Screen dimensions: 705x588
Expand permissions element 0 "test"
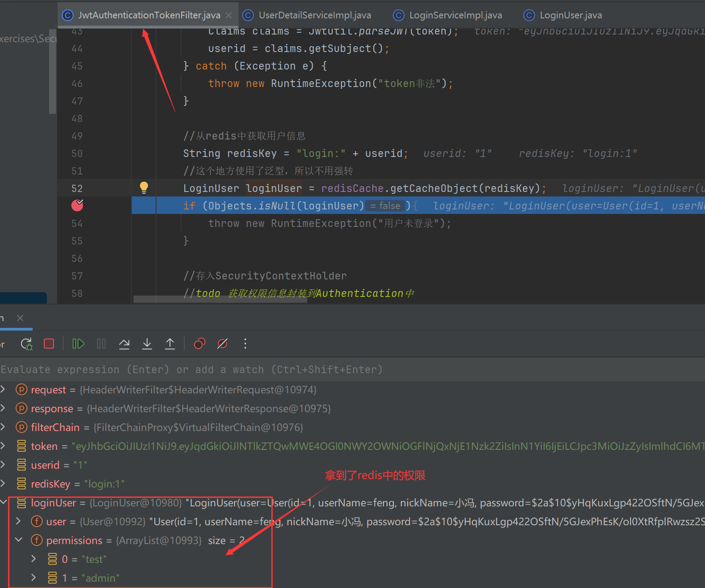pyautogui.click(x=34, y=559)
